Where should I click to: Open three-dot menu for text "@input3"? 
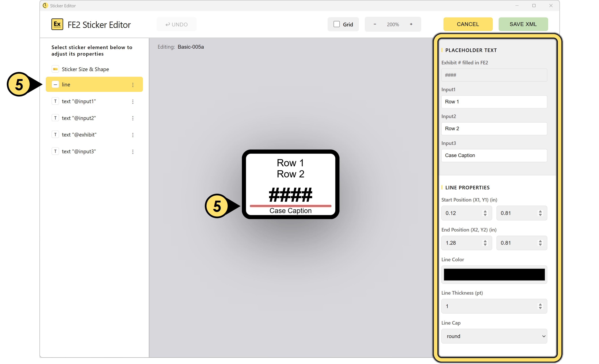point(133,152)
